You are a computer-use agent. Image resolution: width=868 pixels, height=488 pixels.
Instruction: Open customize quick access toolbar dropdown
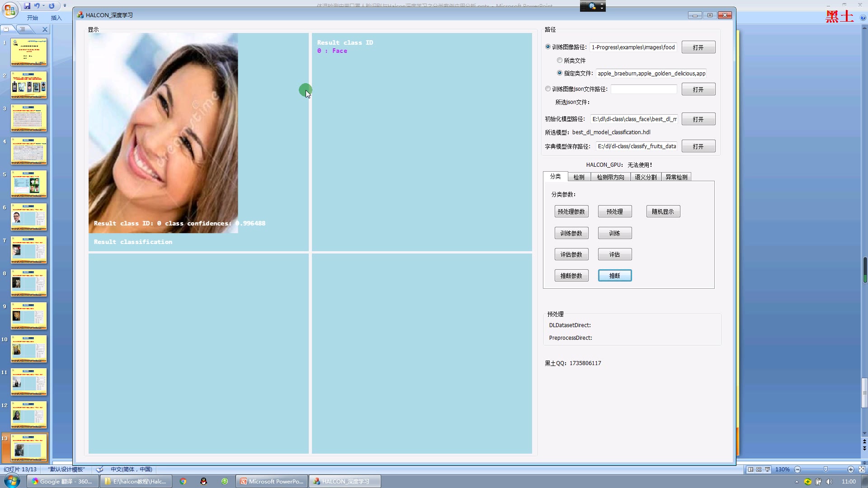(x=65, y=6)
